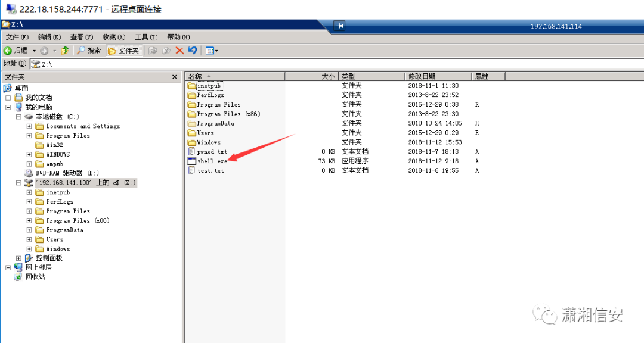Sort by 属性 column header
The image size is (644, 343).
coord(488,76)
